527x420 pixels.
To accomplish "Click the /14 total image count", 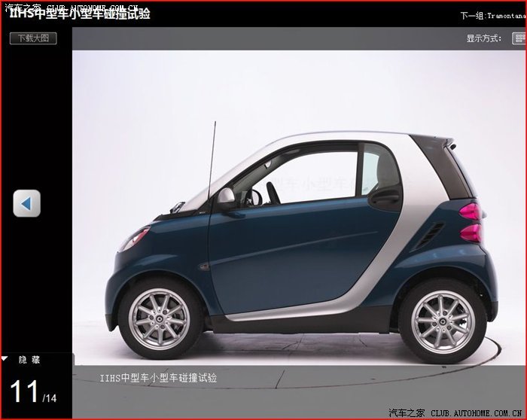I will (x=49, y=397).
